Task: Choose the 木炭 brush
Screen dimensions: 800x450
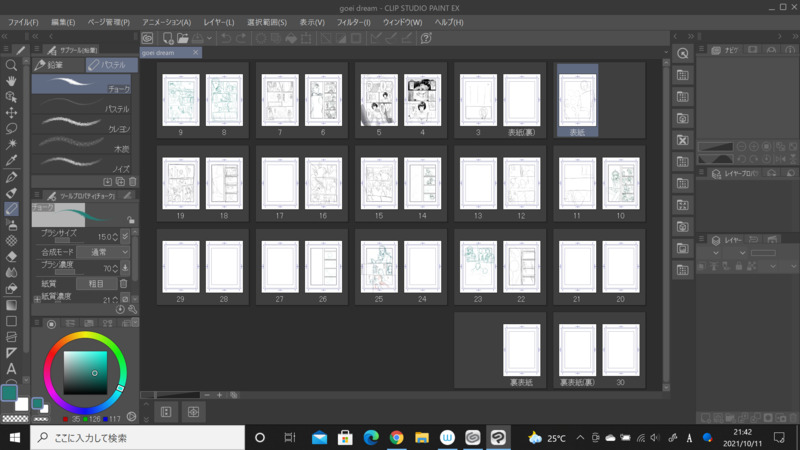Action: pyautogui.click(x=81, y=144)
